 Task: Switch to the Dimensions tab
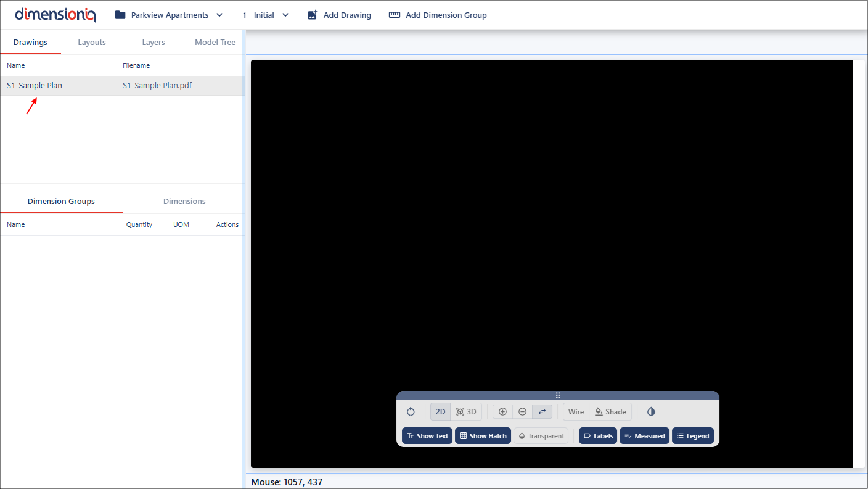click(x=184, y=202)
